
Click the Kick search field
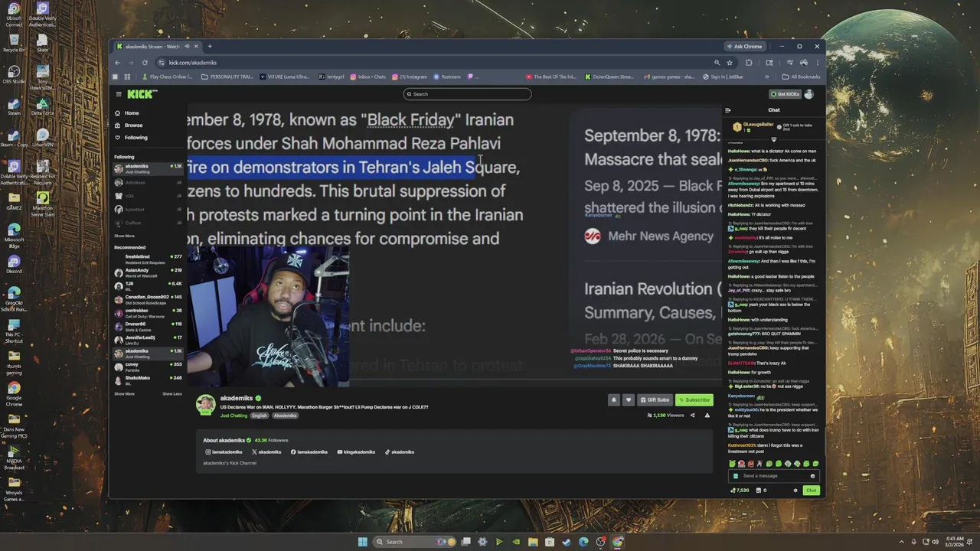click(467, 94)
